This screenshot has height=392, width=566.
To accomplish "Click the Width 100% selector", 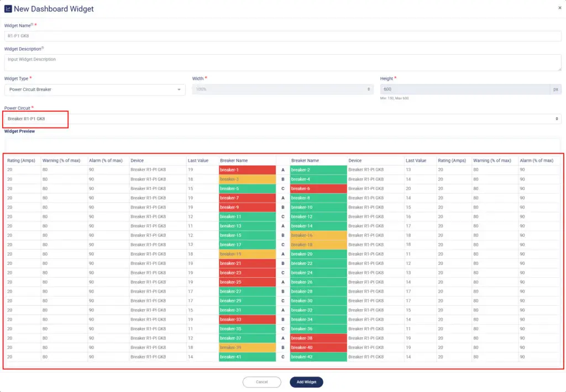I will coord(282,89).
